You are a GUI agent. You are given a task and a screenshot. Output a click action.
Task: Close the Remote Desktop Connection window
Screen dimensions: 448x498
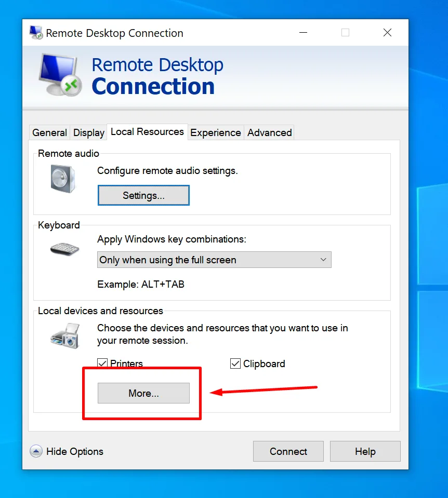point(387,32)
